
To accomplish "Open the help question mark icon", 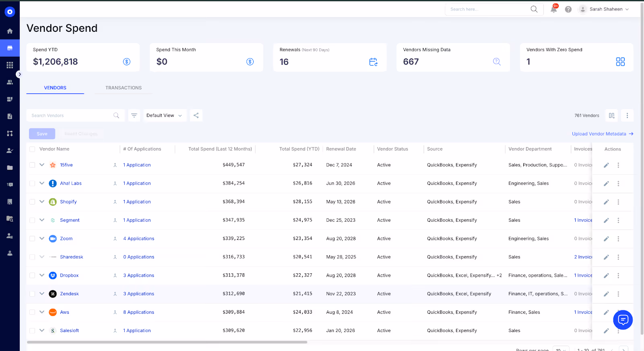I will click(x=568, y=9).
